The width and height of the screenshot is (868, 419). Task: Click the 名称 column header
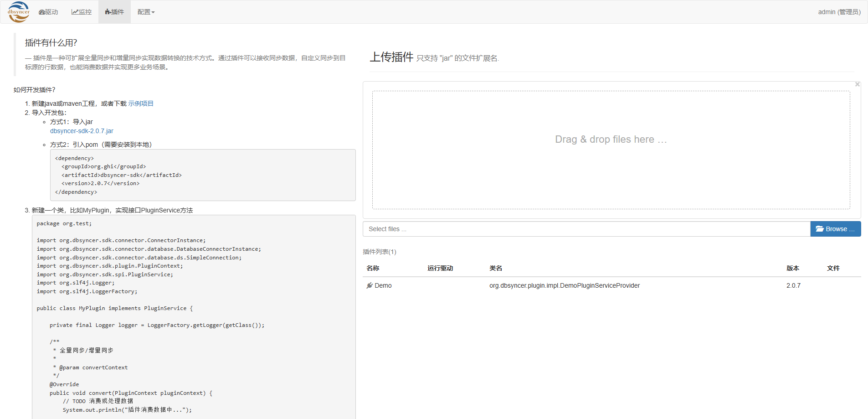coord(373,268)
